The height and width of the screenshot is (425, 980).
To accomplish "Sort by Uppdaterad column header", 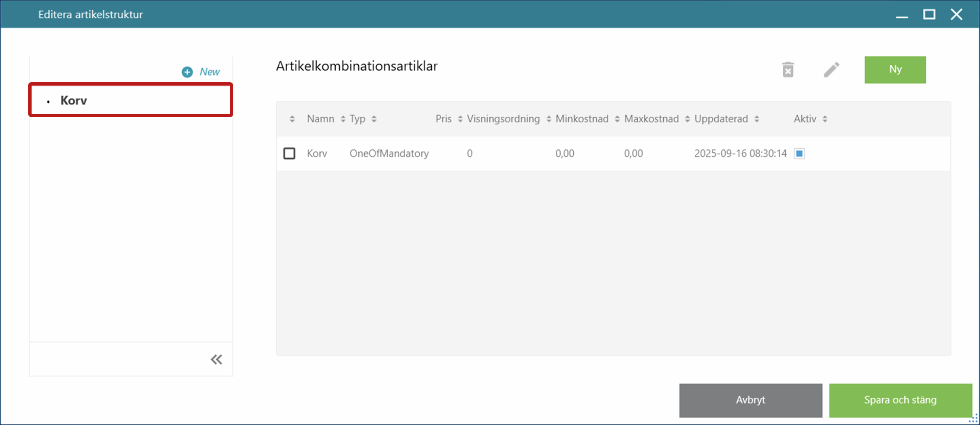I will tap(721, 119).
